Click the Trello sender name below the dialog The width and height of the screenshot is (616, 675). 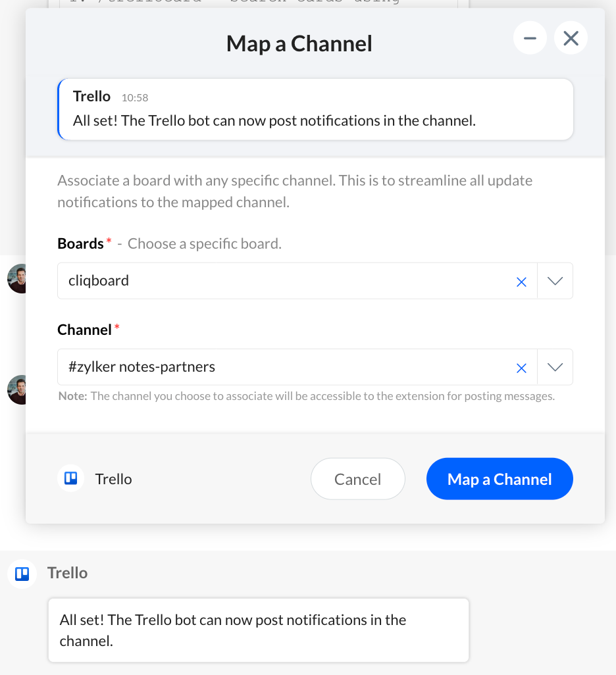(x=68, y=573)
